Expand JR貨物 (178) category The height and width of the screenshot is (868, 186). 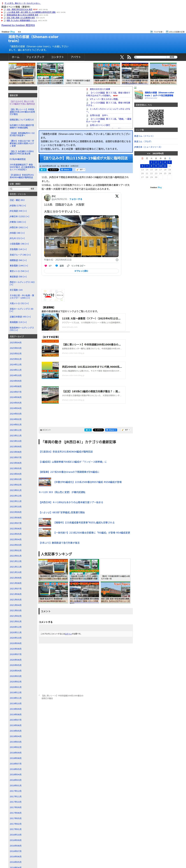point(24,206)
